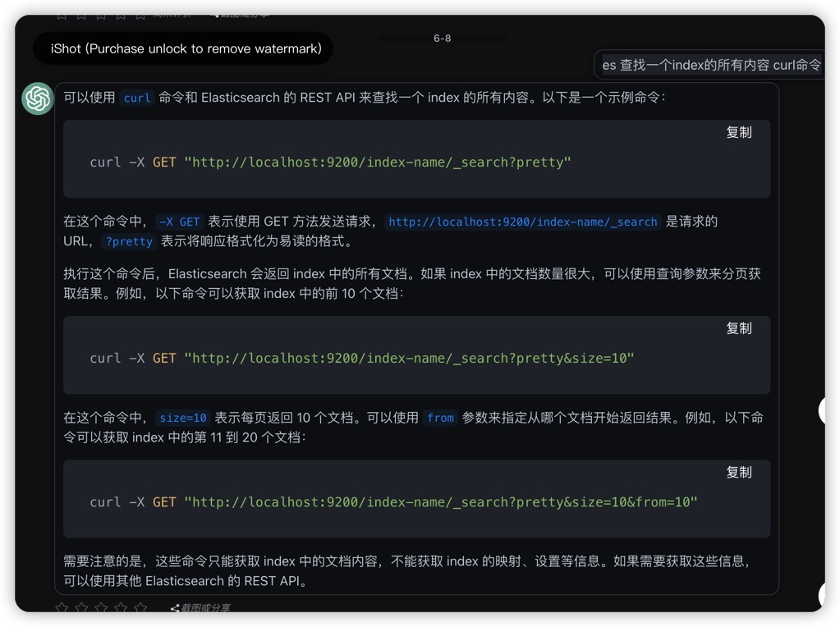Image resolution: width=840 pixels, height=627 pixels.
Task: Click the inline localhost:9200 URL code tag
Action: [x=522, y=222]
